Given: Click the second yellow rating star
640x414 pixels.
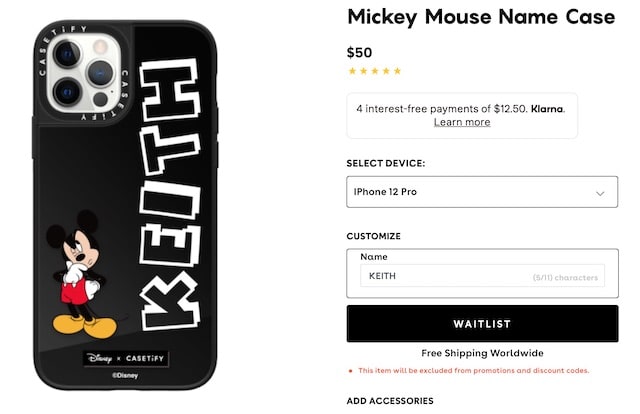Looking at the screenshot, I should 364,71.
